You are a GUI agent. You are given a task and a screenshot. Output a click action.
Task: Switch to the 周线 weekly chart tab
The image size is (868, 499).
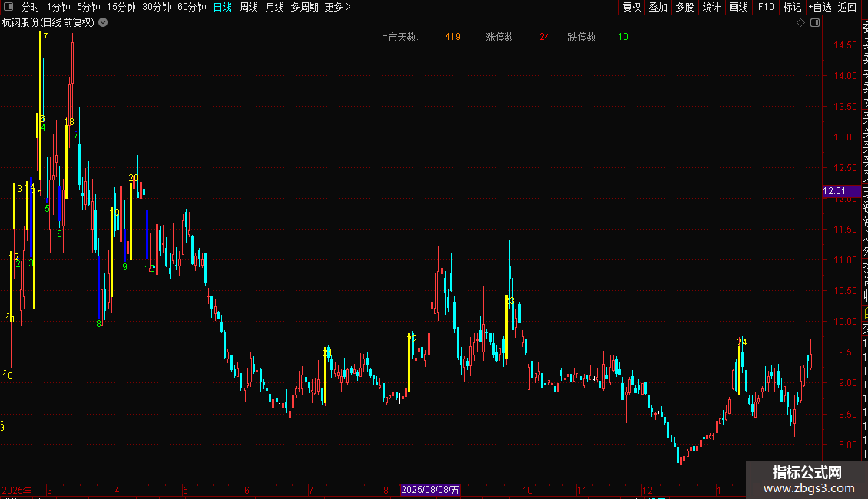249,7
